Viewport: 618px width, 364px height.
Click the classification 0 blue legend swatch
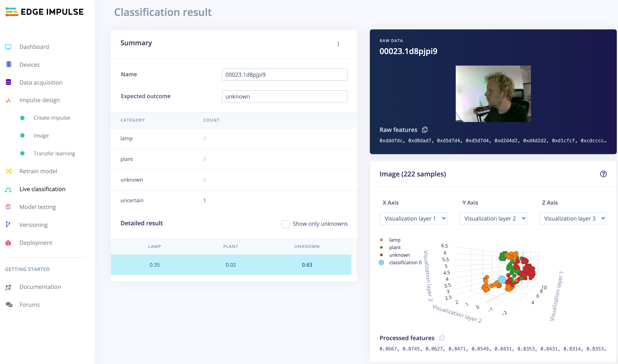381,262
